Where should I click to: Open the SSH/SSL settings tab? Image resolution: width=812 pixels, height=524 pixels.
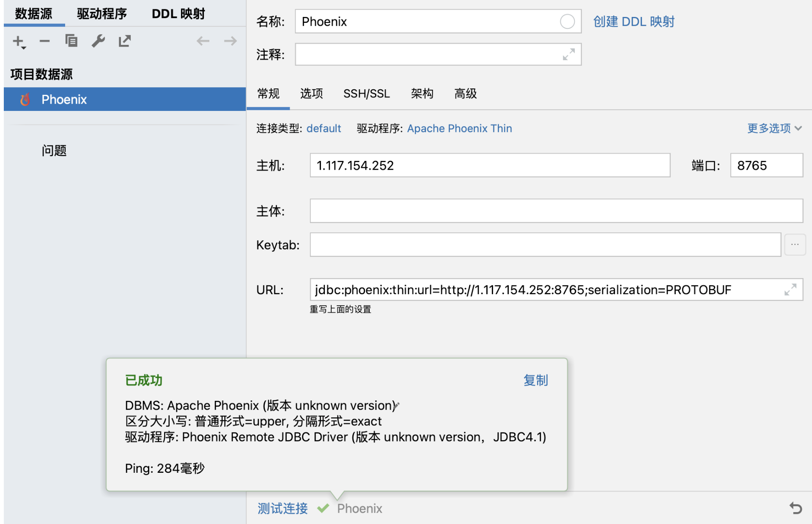point(367,94)
